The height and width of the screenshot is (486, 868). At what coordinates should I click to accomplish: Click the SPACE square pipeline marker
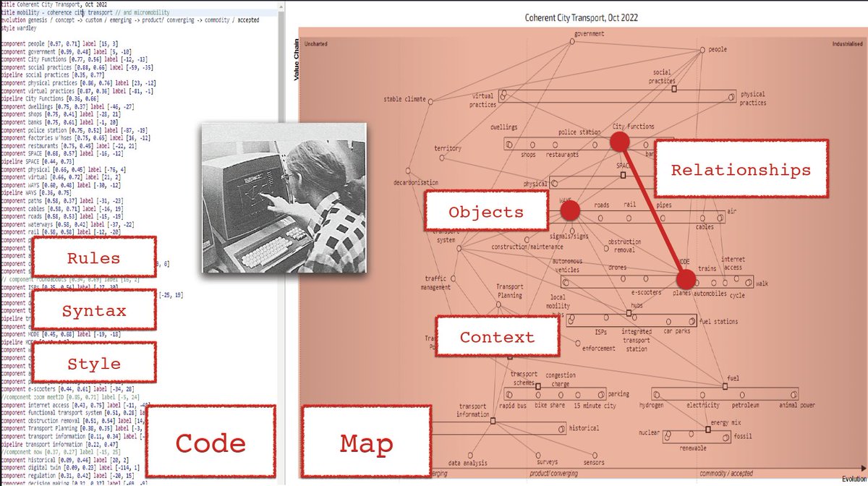click(x=624, y=174)
